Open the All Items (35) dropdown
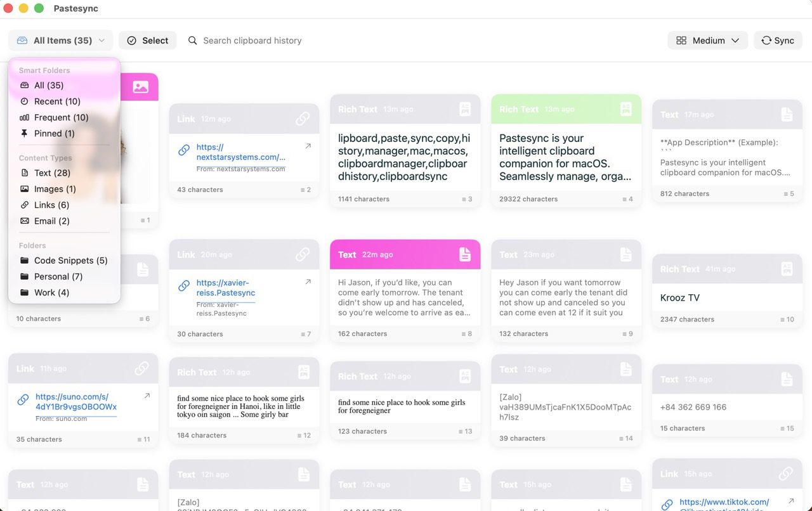The height and width of the screenshot is (511, 812). (x=61, y=41)
